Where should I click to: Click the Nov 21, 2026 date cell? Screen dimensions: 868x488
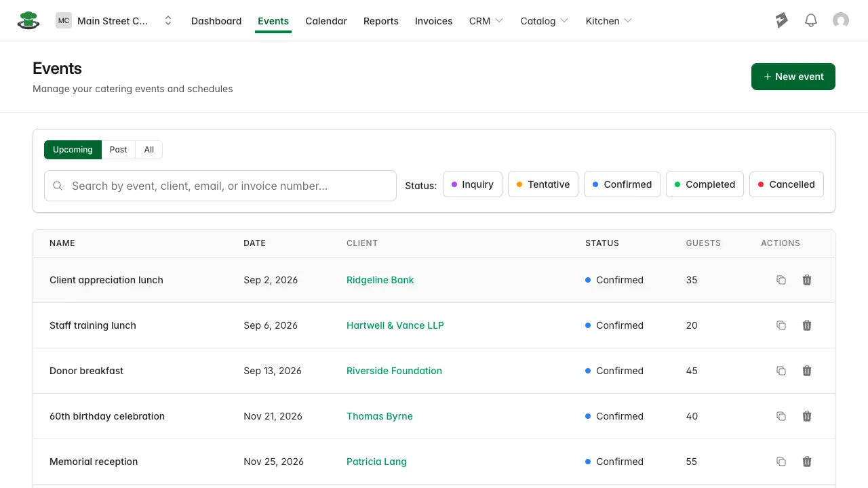point(273,416)
